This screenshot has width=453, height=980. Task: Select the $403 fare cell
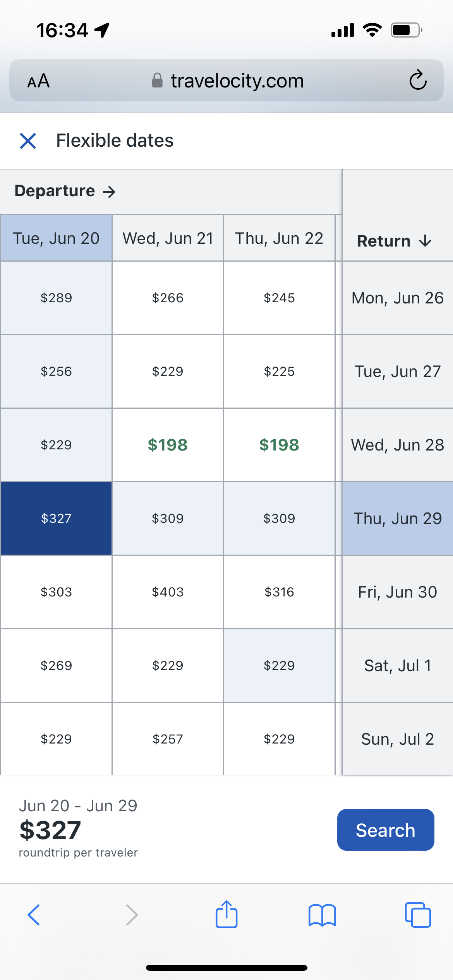pyautogui.click(x=168, y=592)
